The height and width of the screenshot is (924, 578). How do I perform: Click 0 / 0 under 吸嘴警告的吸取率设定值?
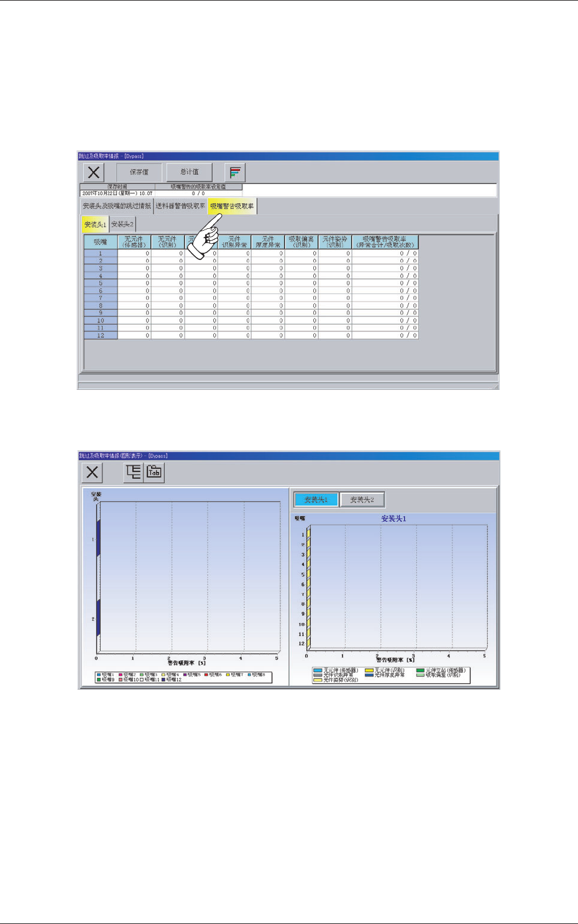pyautogui.click(x=198, y=193)
